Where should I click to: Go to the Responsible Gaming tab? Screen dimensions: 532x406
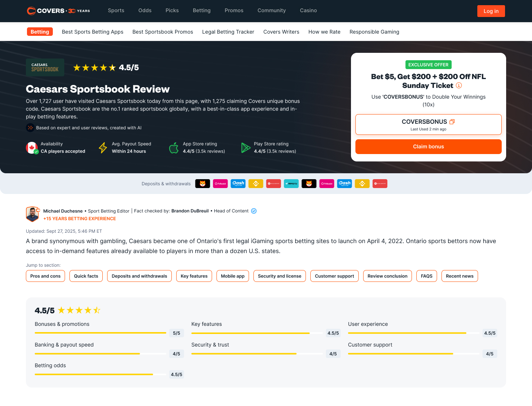click(x=374, y=32)
